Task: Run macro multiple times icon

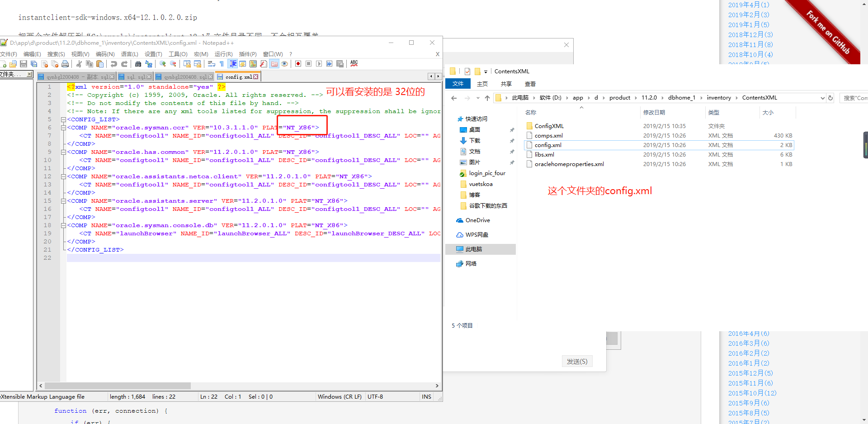Action: pyautogui.click(x=329, y=64)
